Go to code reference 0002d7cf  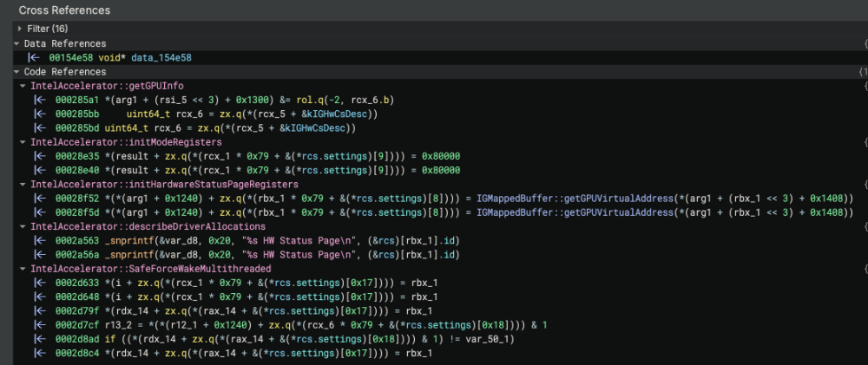tap(301, 325)
